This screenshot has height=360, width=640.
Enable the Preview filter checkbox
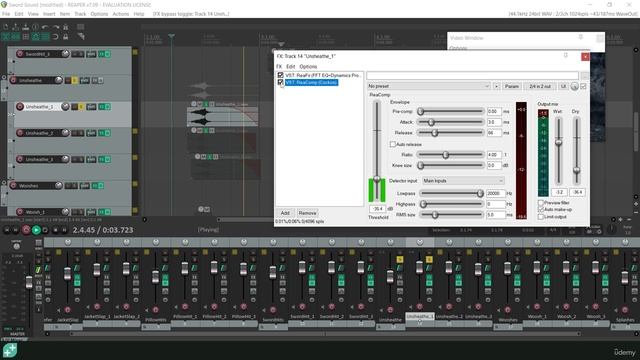tap(541, 202)
